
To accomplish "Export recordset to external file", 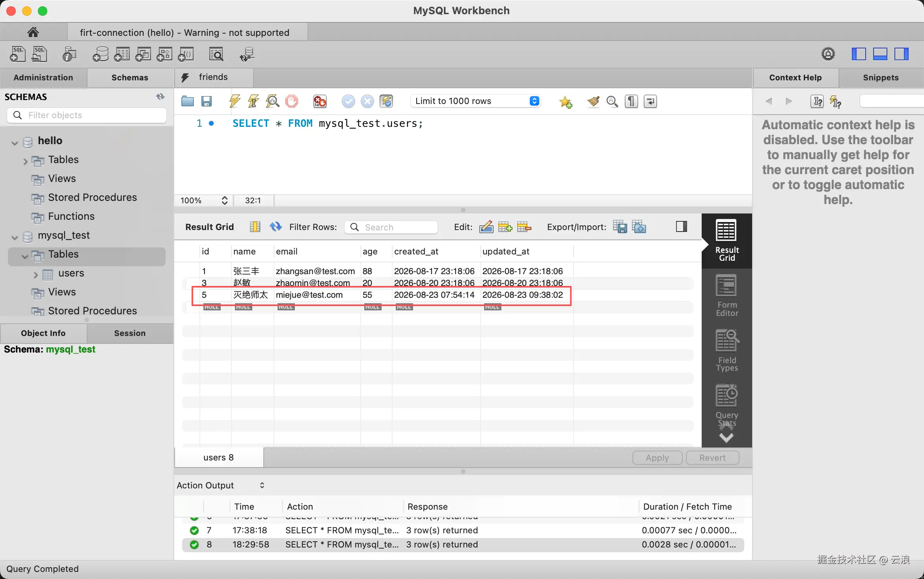I will [x=620, y=226].
